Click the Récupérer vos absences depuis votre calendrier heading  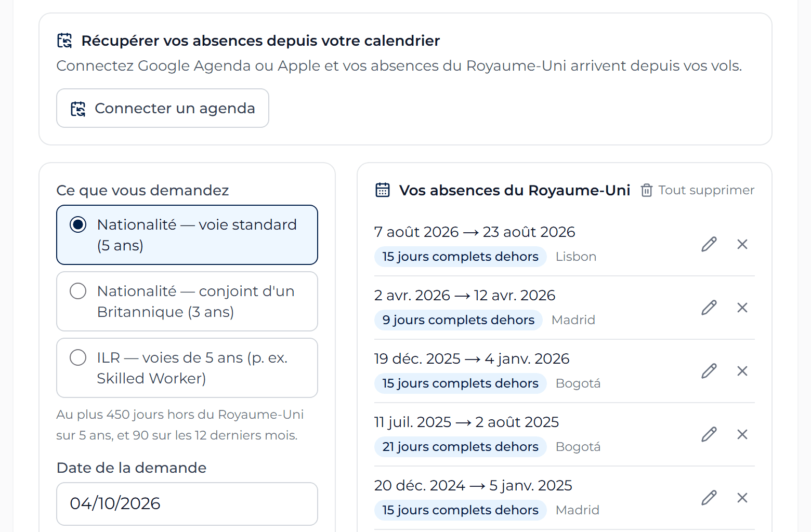(260, 41)
